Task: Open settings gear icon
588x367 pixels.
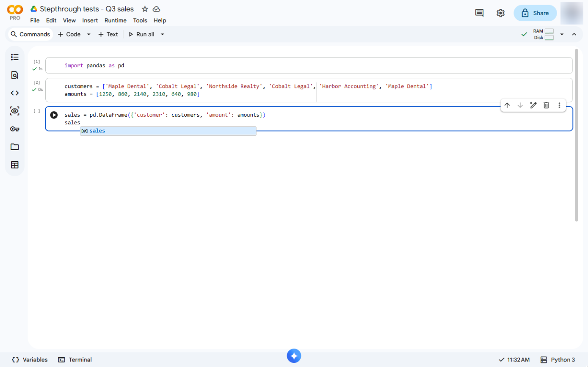Action: tap(500, 13)
